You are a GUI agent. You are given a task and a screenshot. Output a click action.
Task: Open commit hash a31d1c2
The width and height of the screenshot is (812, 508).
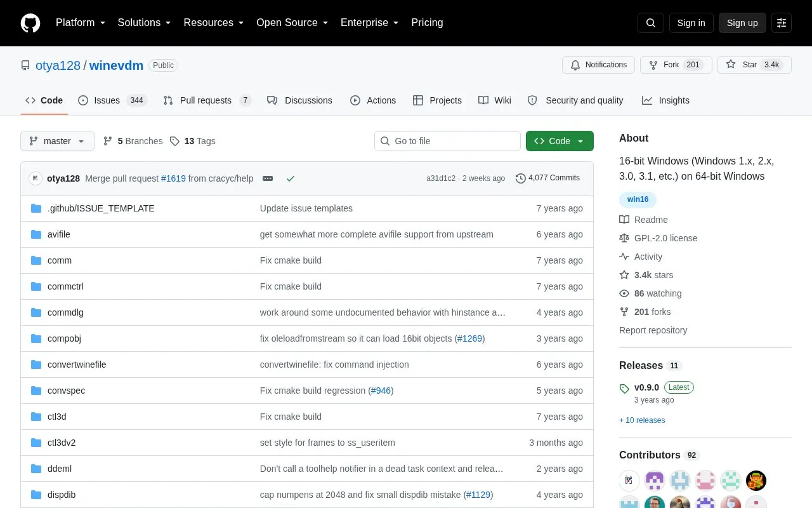441,178
